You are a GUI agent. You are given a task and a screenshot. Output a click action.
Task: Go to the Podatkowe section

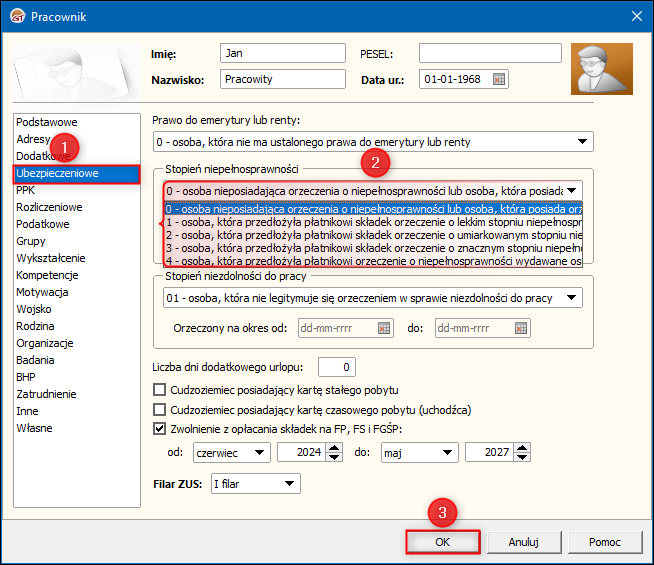click(43, 224)
